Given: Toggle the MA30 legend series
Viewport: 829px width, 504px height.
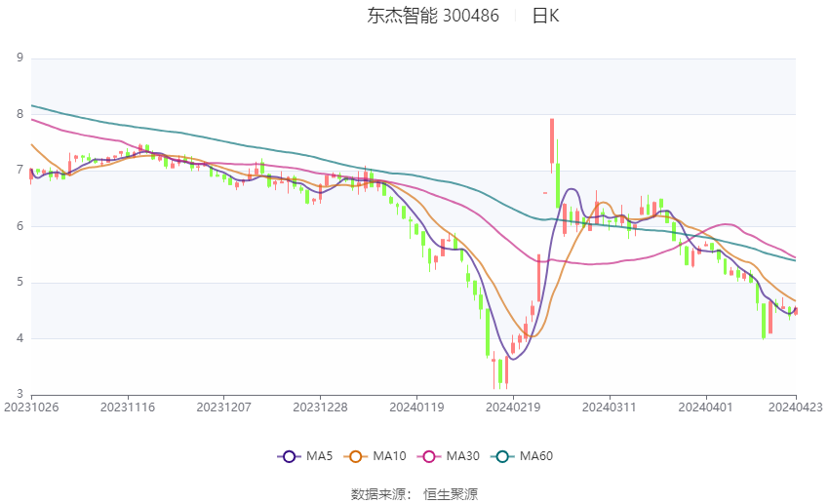Looking at the screenshot, I should click(449, 456).
